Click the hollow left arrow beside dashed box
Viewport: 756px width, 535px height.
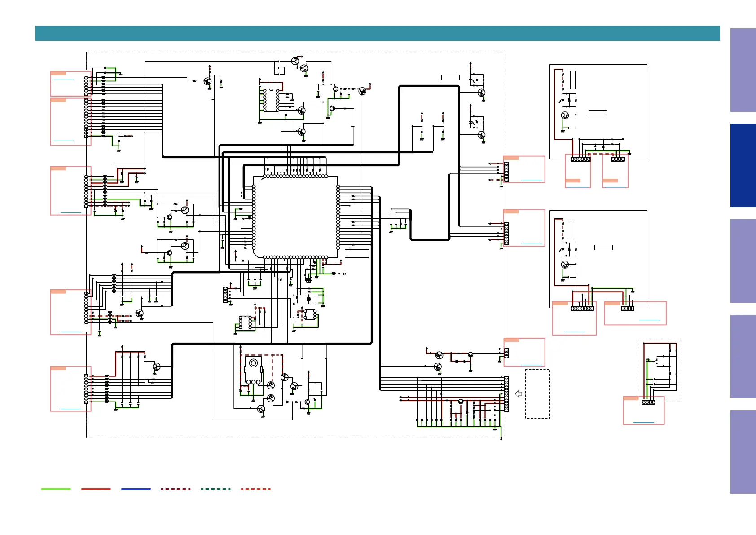[x=518, y=394]
